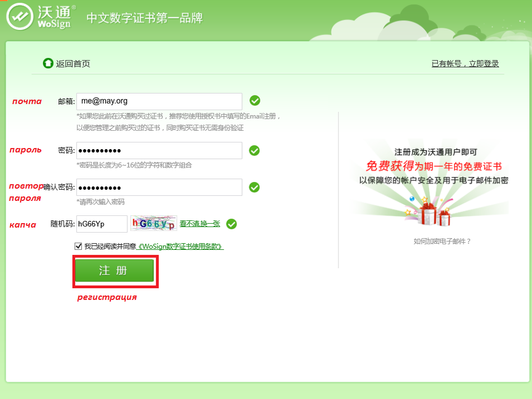Click the 随机码: field label

[62, 224]
